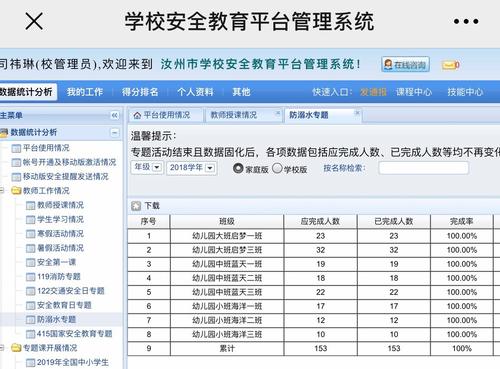Screen dimensions: 500x369
Task: Open 学生学习情况 tree item
Action: [60, 219]
